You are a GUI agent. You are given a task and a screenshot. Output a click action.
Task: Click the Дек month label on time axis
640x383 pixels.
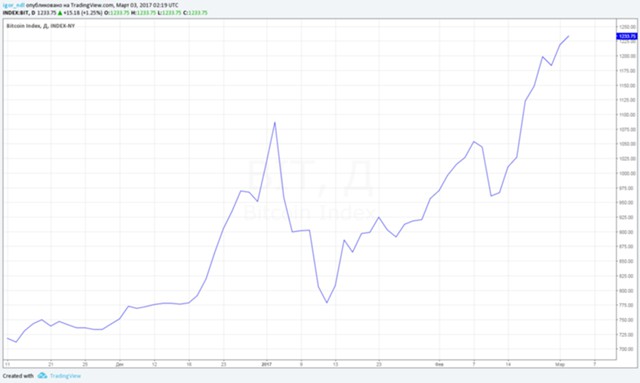pyautogui.click(x=120, y=364)
